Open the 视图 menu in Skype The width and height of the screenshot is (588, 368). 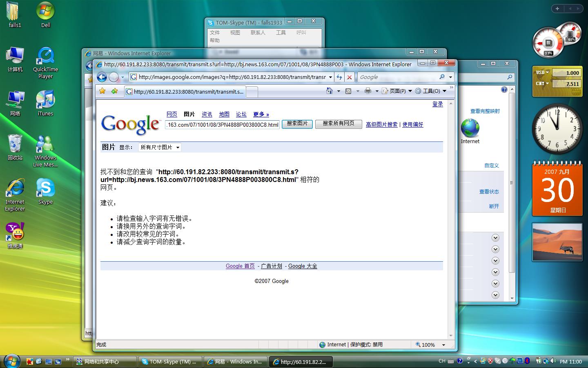click(x=235, y=33)
